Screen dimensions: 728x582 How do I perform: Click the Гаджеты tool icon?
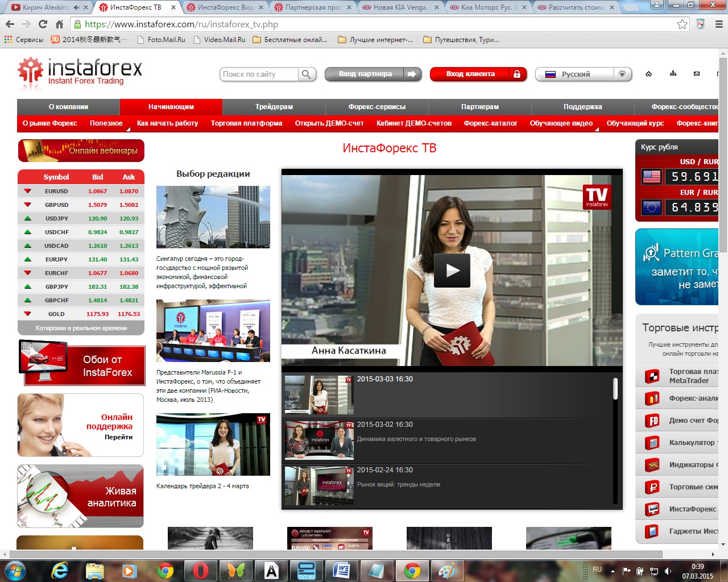652,531
